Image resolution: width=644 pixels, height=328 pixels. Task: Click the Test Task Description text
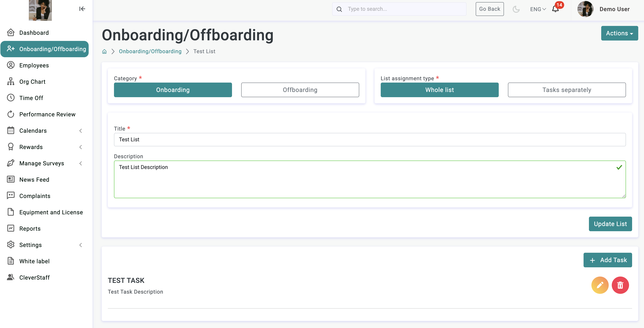pos(135,292)
